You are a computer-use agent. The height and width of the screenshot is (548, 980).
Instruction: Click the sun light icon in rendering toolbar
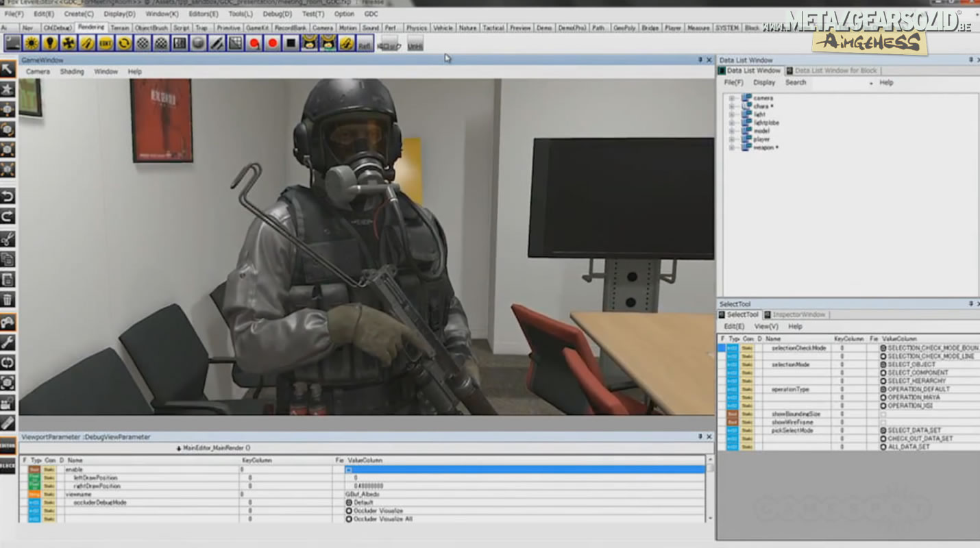pos(32,43)
